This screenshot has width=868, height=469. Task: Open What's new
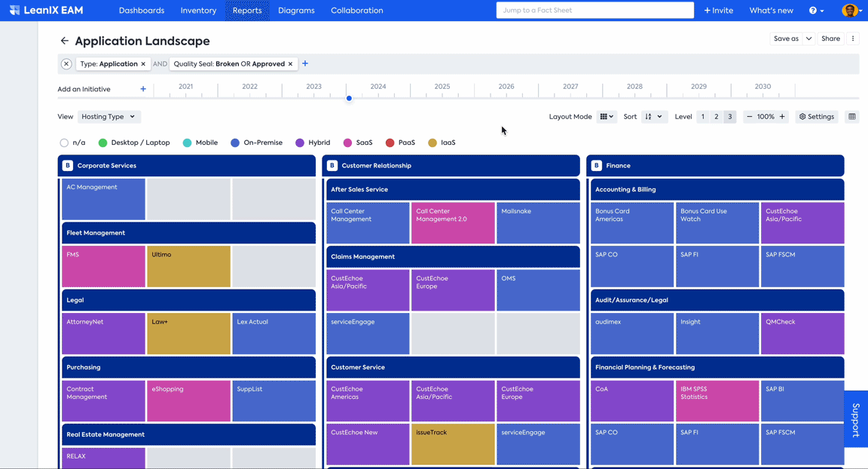point(771,11)
